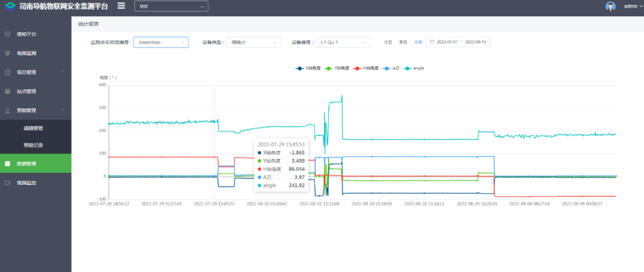Open the admin account dropdown
This screenshot has height=272, width=644.
point(633,6)
